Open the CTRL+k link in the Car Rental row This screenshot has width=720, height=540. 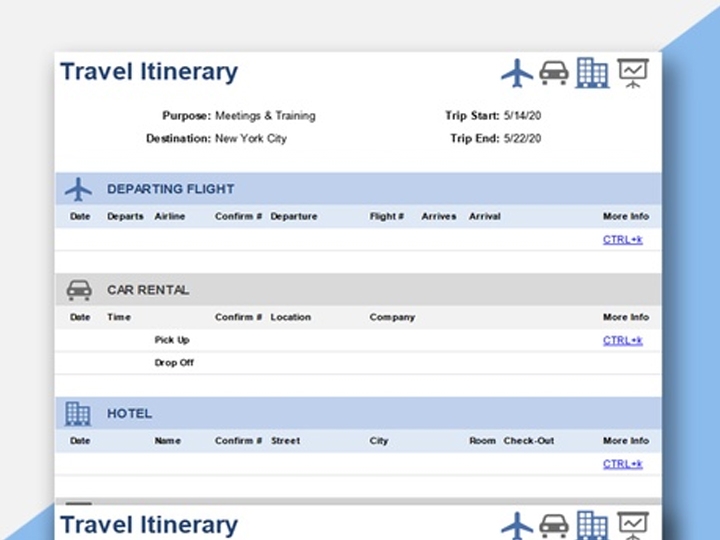coord(623,341)
